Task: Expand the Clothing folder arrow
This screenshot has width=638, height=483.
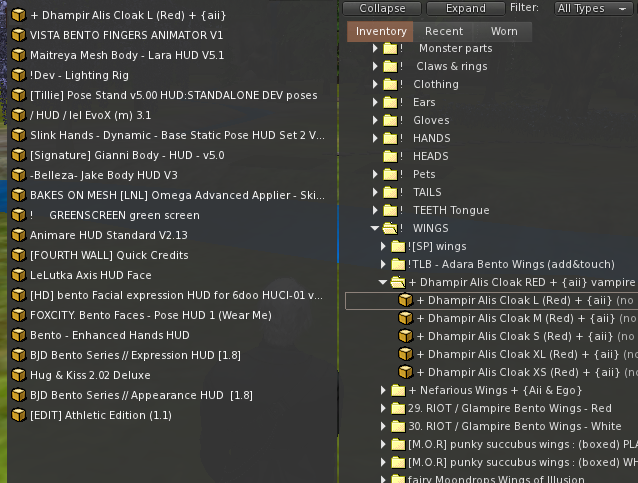Action: (375, 84)
